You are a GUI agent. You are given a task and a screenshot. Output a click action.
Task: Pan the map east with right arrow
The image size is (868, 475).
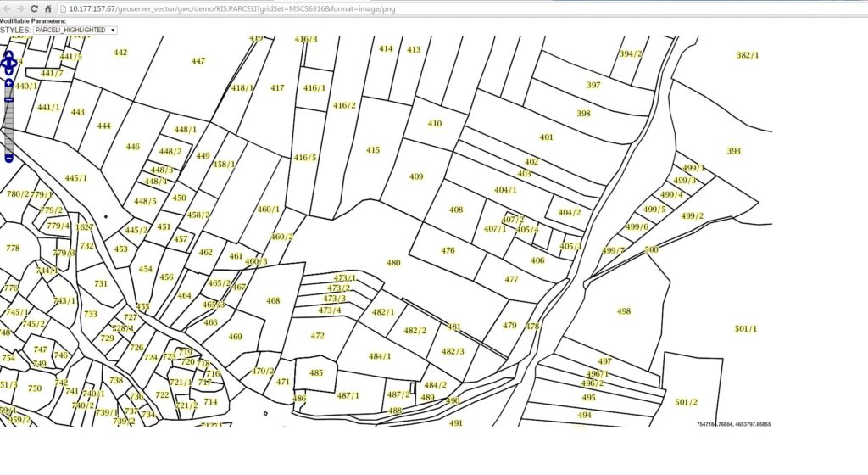pos(14,62)
